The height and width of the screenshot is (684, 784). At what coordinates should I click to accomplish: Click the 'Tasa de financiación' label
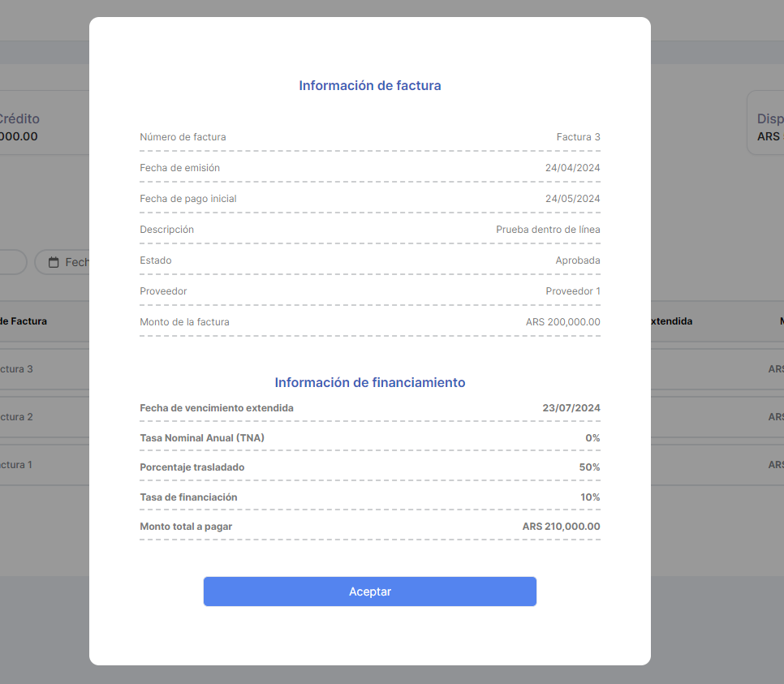[188, 497]
